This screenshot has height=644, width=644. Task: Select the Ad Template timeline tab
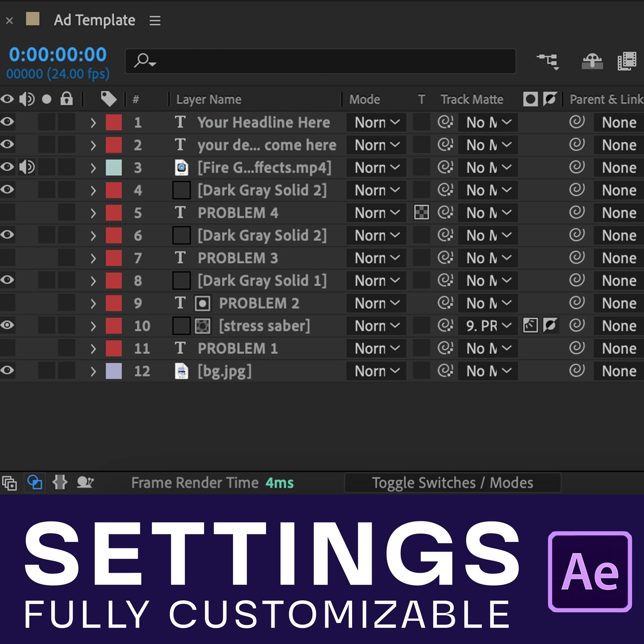[x=94, y=21]
